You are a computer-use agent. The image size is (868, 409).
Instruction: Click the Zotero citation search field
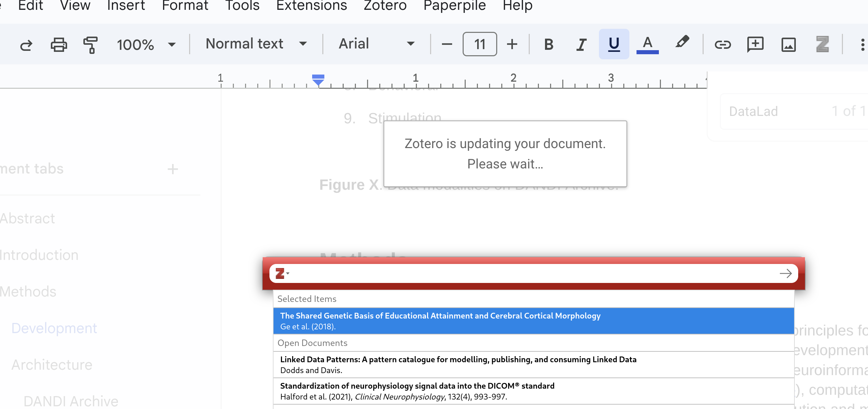click(x=532, y=273)
